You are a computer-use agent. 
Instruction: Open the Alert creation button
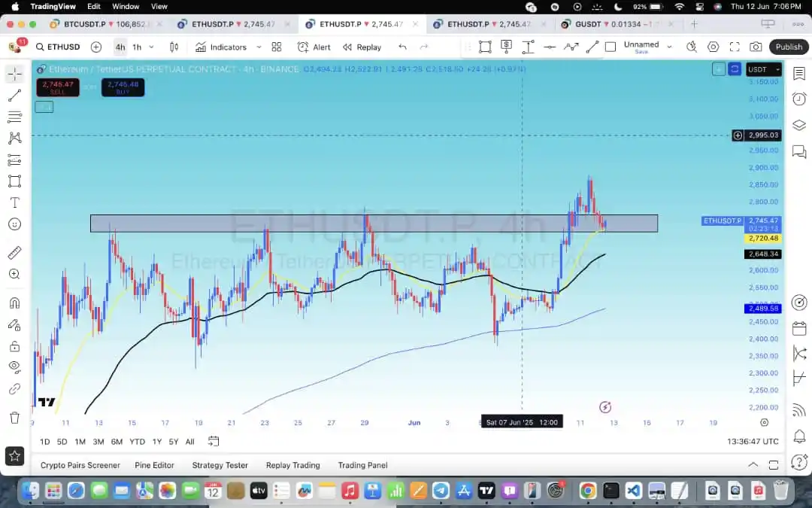[x=314, y=47]
